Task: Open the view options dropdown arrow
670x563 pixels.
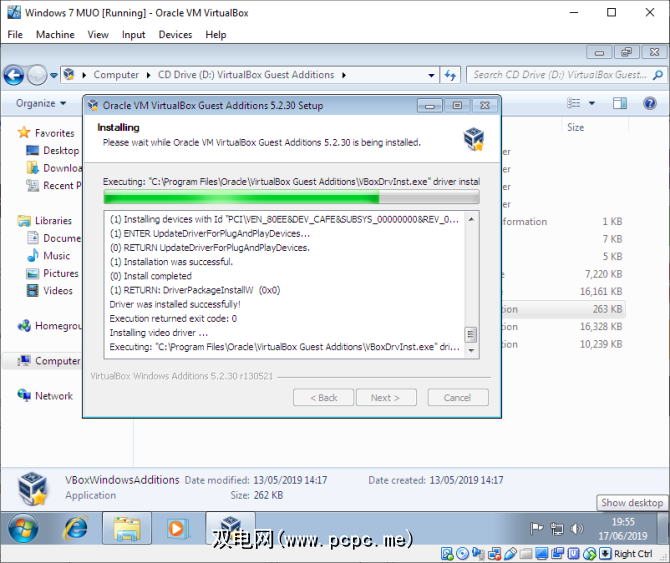Action: 592,103
